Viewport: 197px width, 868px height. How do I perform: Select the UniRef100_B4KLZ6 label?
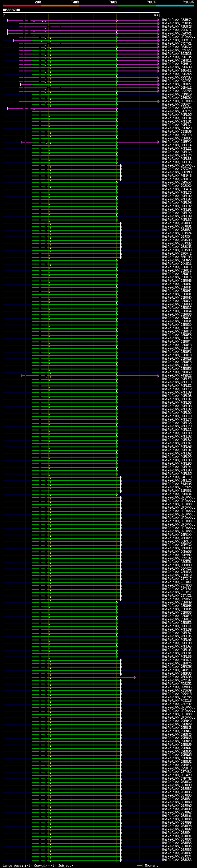pyautogui.click(x=177, y=481)
